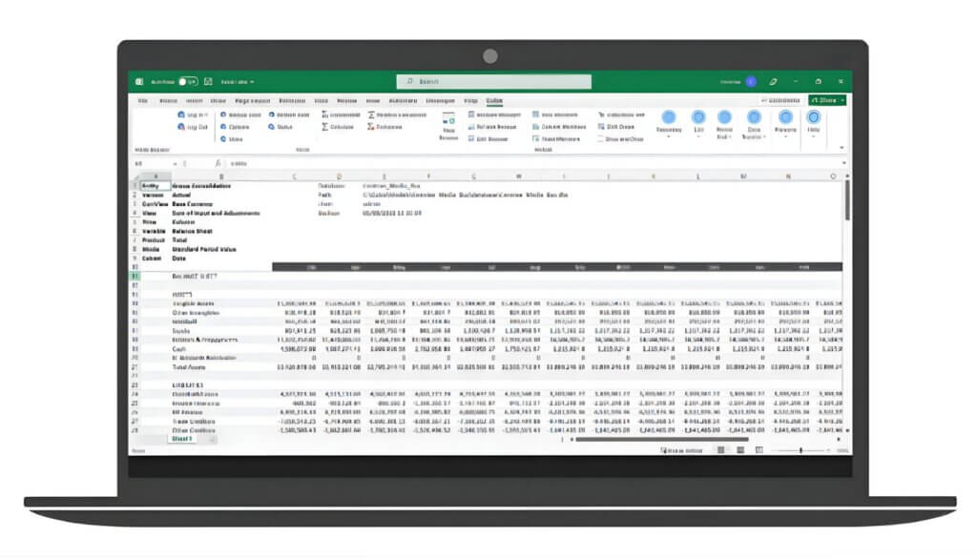Click the Log In icon on the ribbon
Viewport: 977px width, 560px height.
click(x=179, y=114)
